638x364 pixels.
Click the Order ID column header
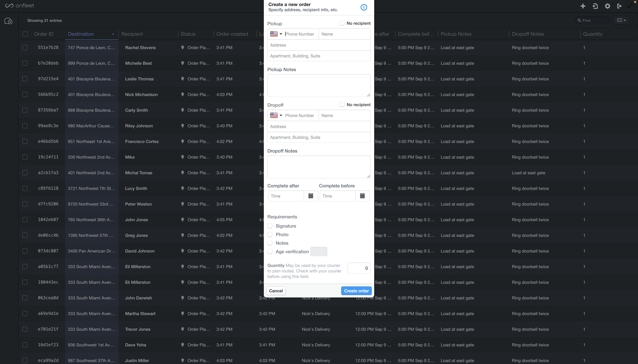coord(44,34)
